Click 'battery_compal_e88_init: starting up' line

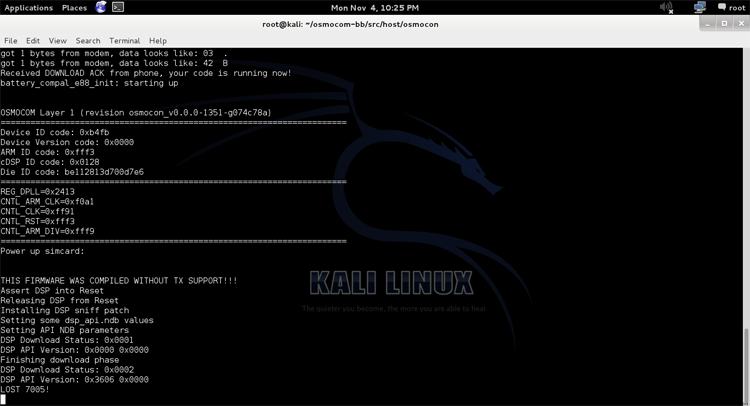click(89, 83)
